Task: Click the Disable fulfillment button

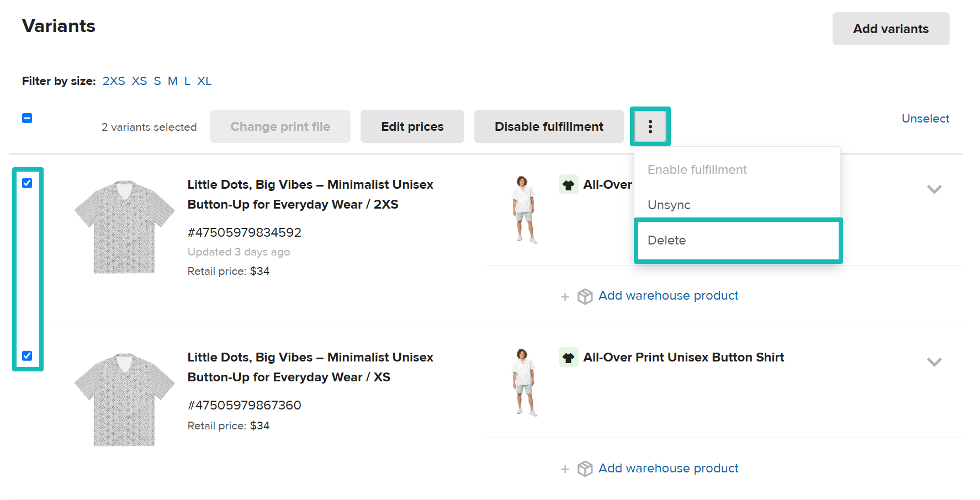Action: click(x=548, y=126)
